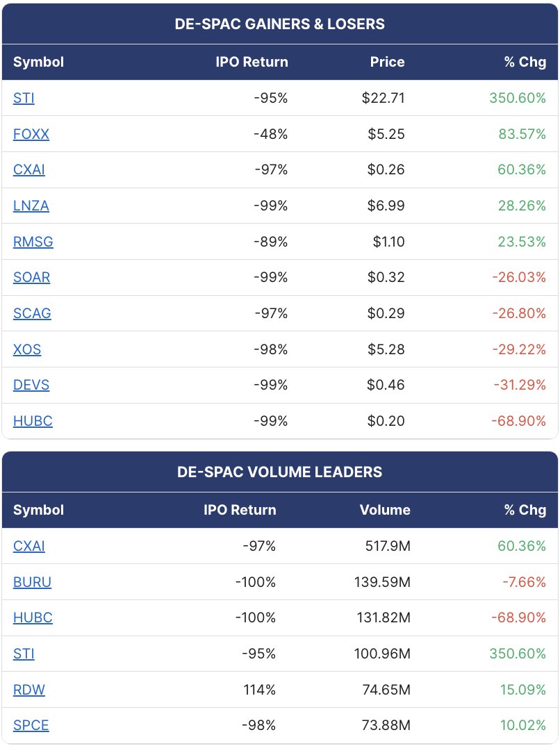Click the SCAG symbol link
Image resolution: width=560 pixels, height=746 pixels.
32,313
